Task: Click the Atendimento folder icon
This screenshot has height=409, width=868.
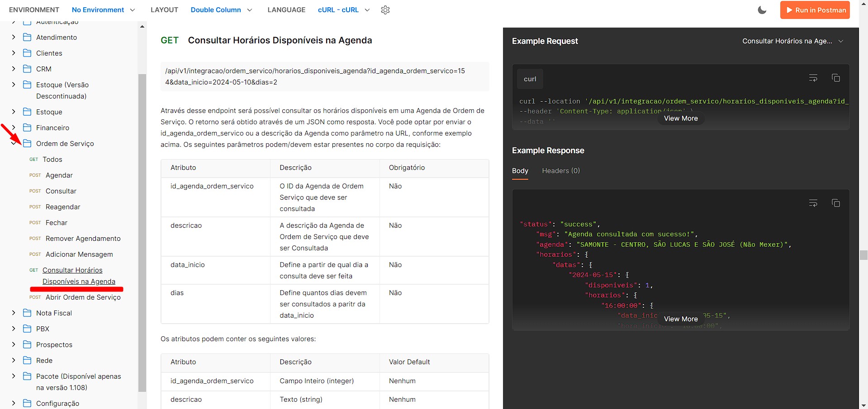Action: point(27,37)
